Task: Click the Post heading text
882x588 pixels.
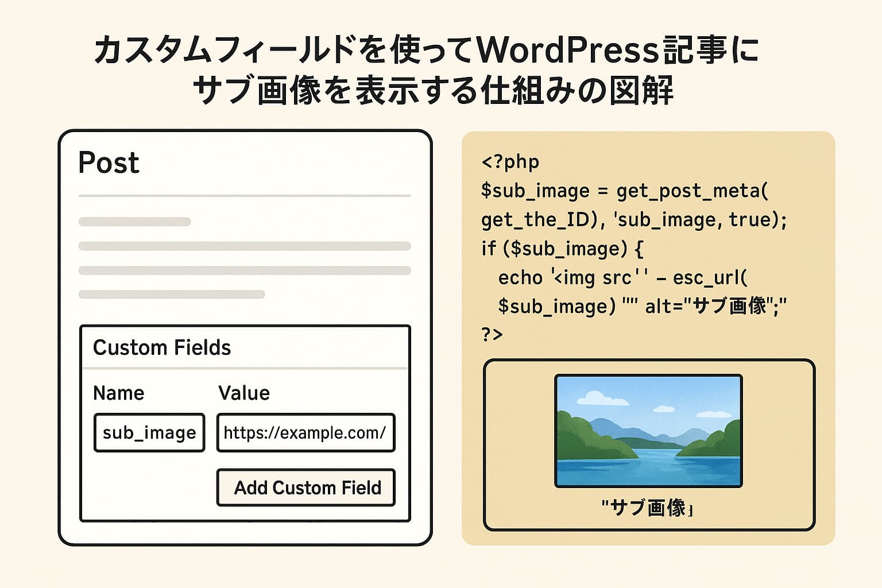Action: click(109, 163)
